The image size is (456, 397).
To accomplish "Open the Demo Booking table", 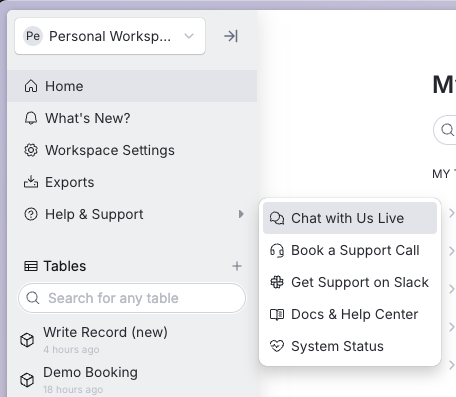I will (132, 380).
